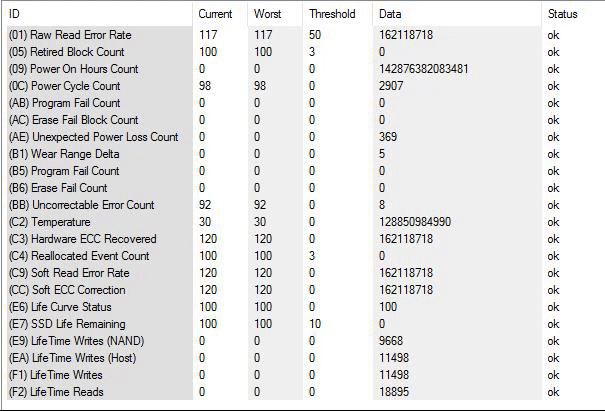Viewport: 605px width, 411px height.
Task: Click the Data column header
Action: tap(457, 14)
